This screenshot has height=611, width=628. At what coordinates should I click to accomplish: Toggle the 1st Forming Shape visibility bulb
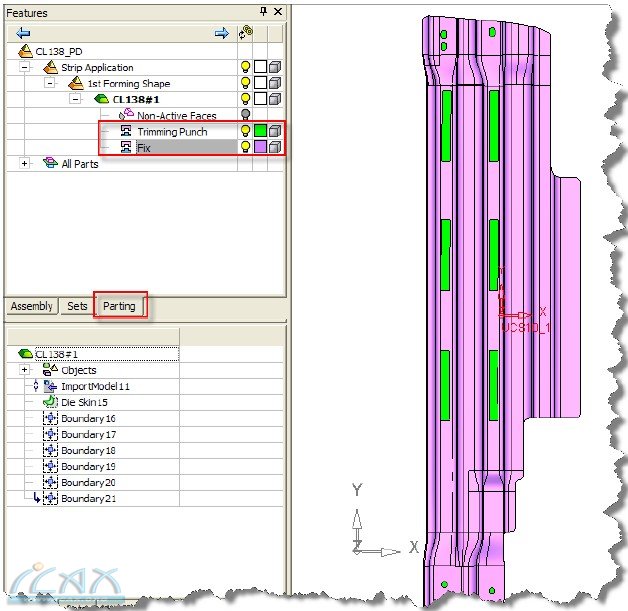[x=246, y=83]
